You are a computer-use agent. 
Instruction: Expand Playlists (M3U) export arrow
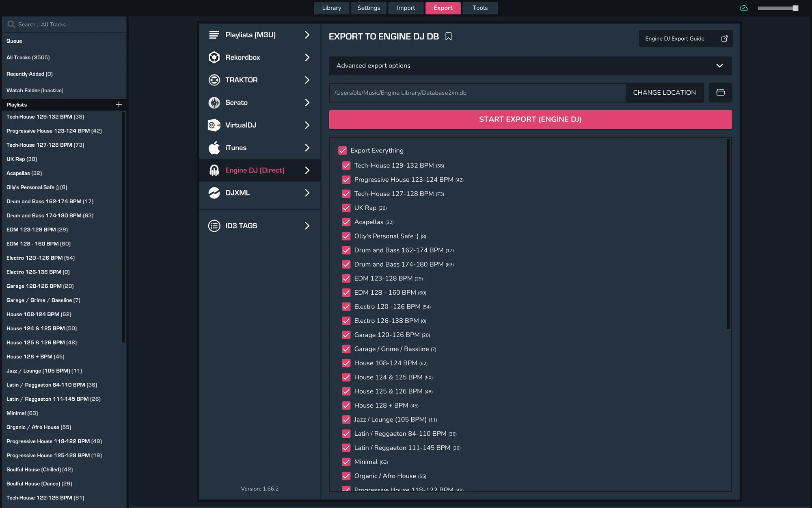click(307, 35)
